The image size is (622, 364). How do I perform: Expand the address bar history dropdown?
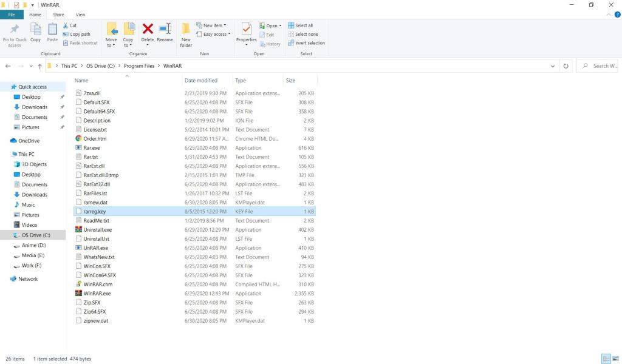(x=552, y=66)
